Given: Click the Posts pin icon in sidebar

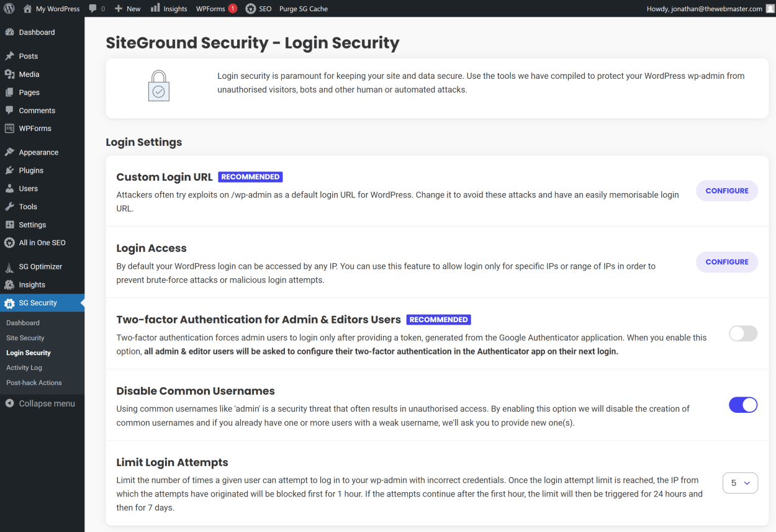Looking at the screenshot, I should point(9,56).
